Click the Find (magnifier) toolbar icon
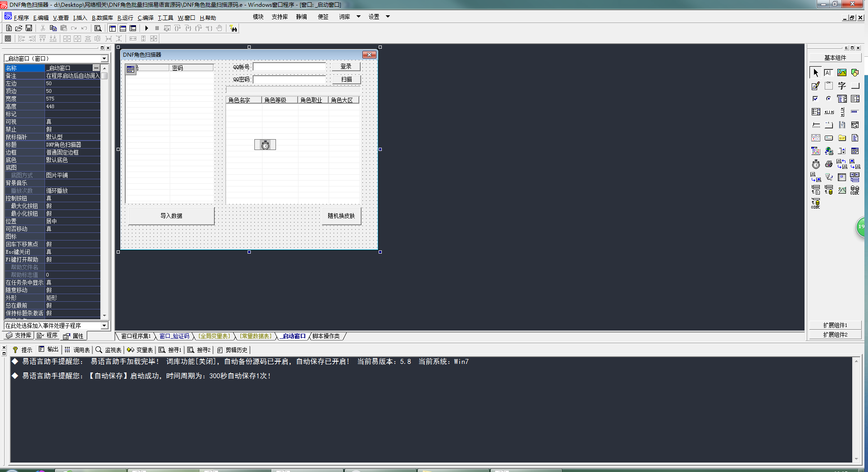 pyautogui.click(x=98, y=28)
